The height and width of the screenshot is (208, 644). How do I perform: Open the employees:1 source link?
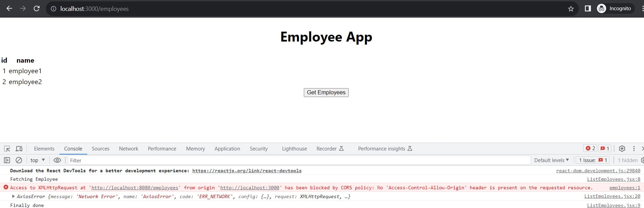tap(625, 188)
